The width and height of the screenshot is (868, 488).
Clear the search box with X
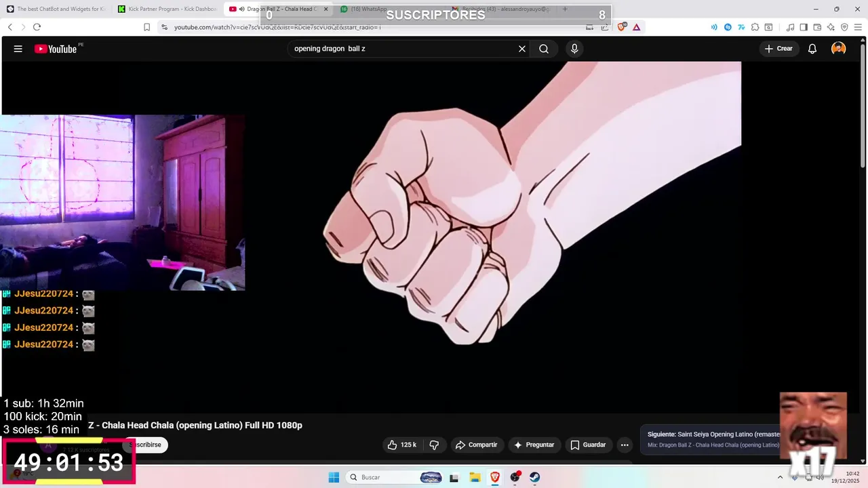point(522,49)
